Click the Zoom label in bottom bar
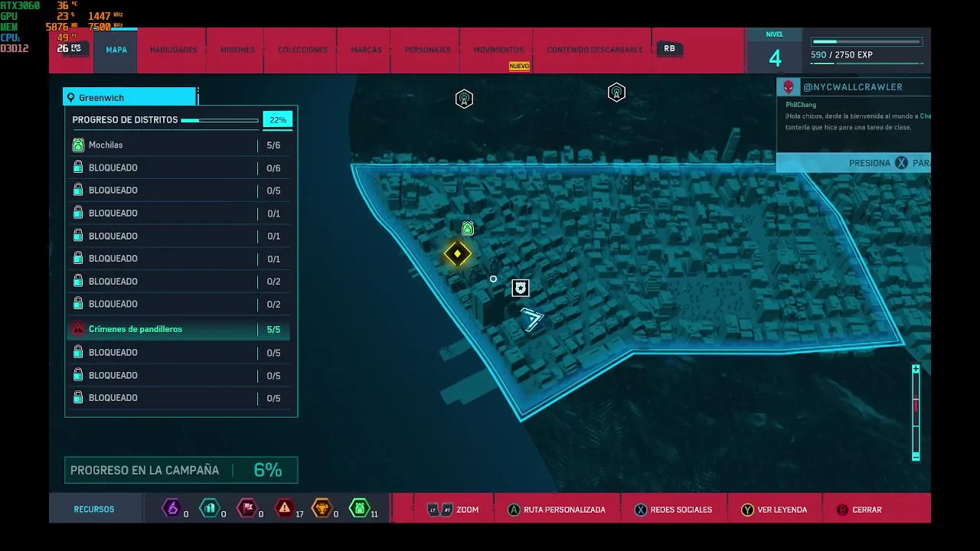Image resolution: width=980 pixels, height=551 pixels. pyautogui.click(x=467, y=510)
